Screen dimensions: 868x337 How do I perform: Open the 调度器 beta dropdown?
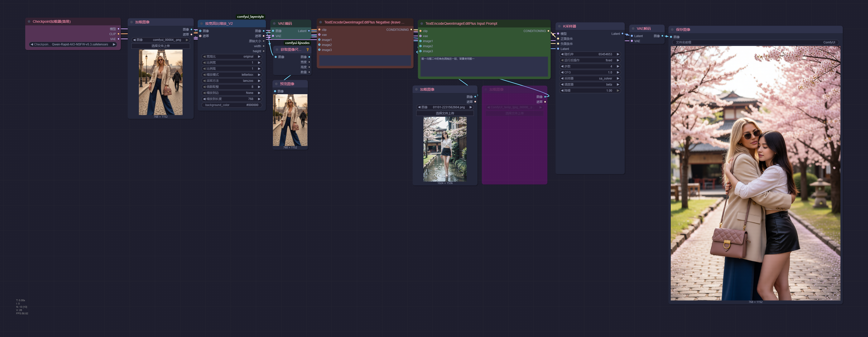point(590,85)
